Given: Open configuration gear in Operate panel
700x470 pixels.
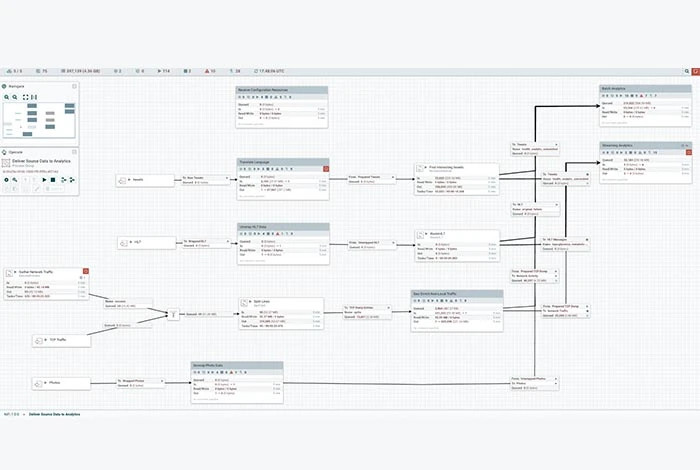Looking at the screenshot, I should (6, 180).
